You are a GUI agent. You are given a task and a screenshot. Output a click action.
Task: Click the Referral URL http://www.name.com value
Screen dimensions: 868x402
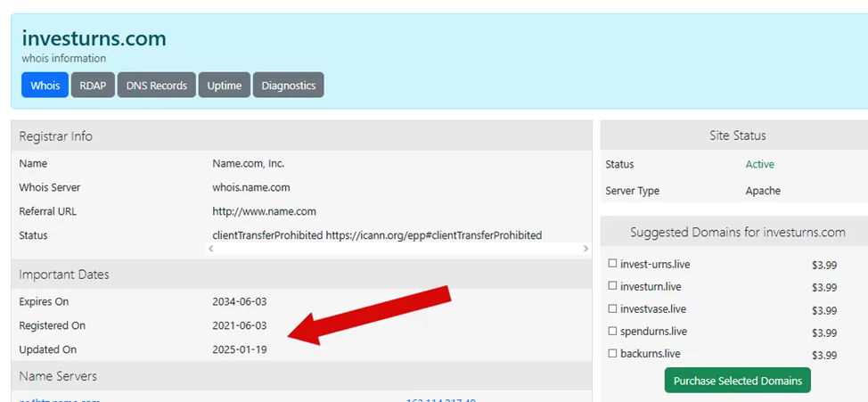(x=264, y=211)
